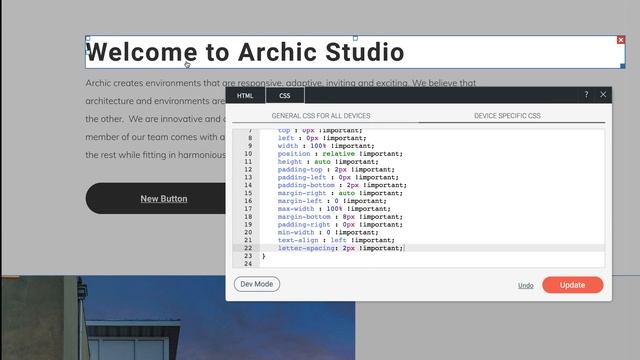
Task: Click the margin-right auto code line
Action: pos(340,193)
